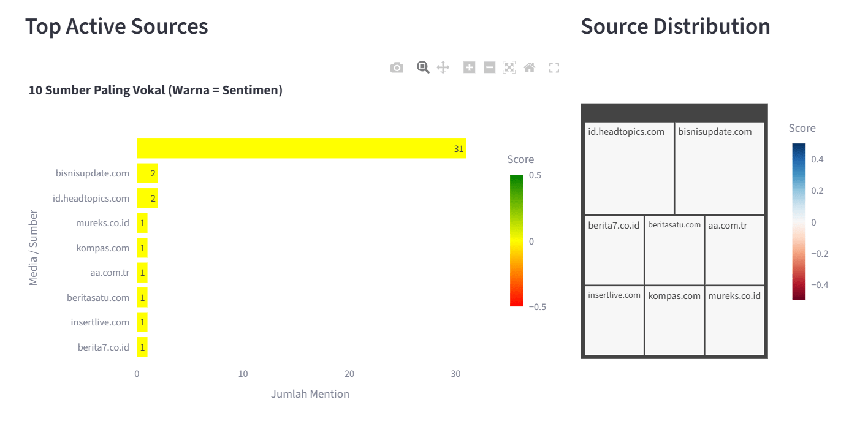
Task: Download the bar chart as PNG (camera icon)
Action: coord(397,67)
